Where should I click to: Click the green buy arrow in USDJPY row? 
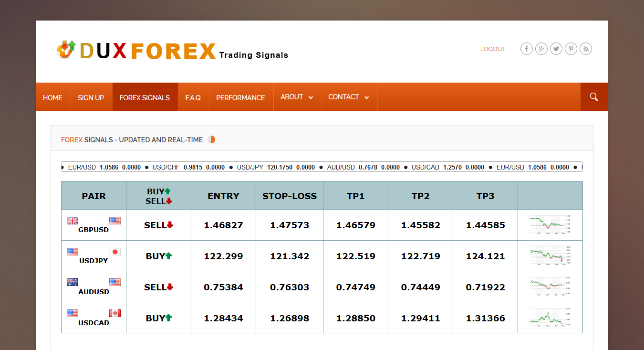tap(168, 256)
